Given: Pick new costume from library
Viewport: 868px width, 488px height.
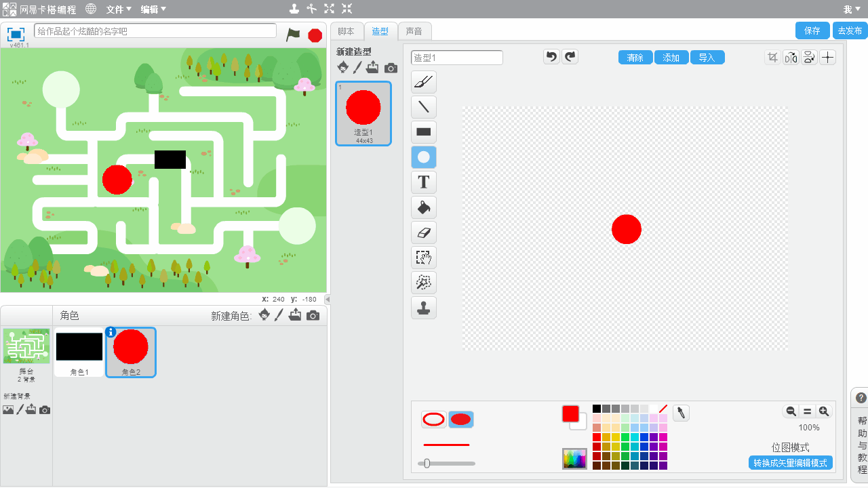Looking at the screenshot, I should click(x=343, y=67).
